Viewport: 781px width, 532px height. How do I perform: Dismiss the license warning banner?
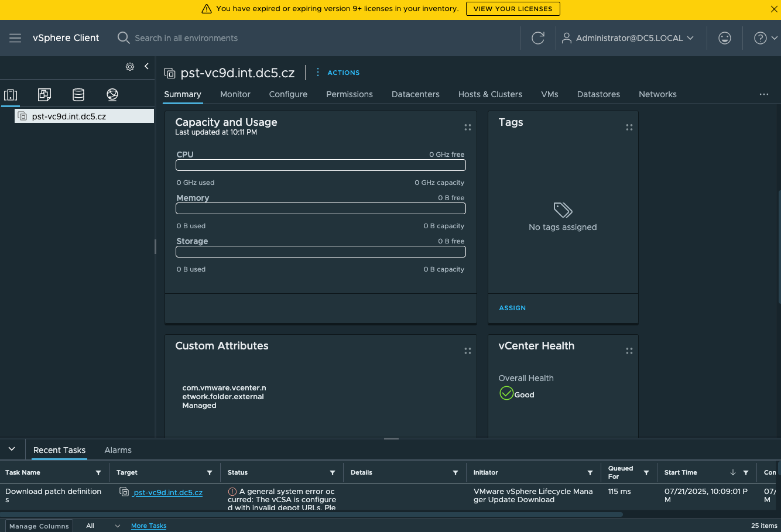[774, 9]
